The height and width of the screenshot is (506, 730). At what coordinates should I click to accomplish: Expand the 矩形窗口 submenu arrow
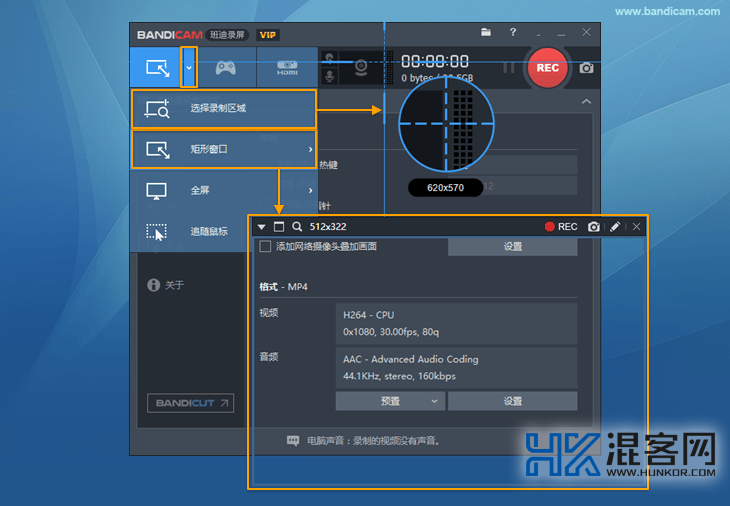310,149
